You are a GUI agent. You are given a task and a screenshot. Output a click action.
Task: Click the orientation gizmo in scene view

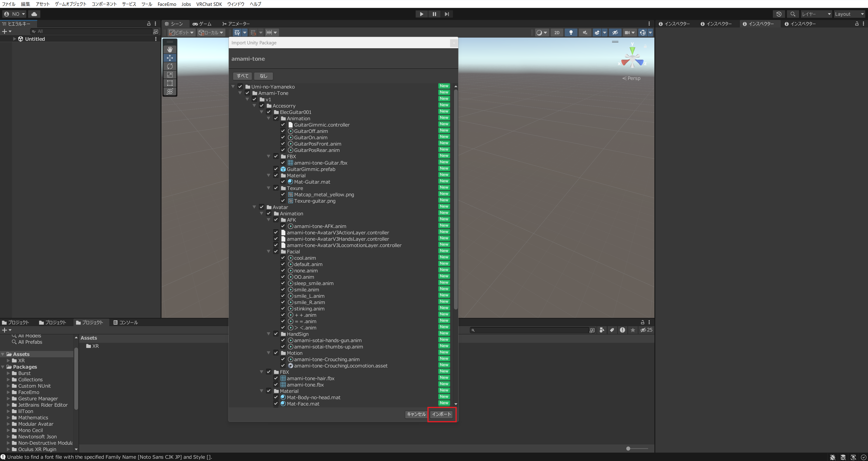pos(632,58)
